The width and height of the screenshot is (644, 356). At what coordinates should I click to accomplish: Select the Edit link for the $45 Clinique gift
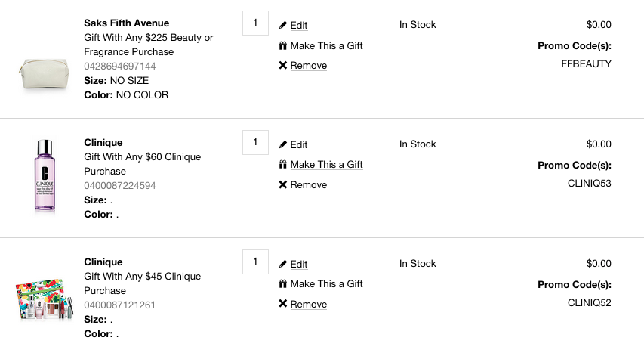pyautogui.click(x=298, y=264)
